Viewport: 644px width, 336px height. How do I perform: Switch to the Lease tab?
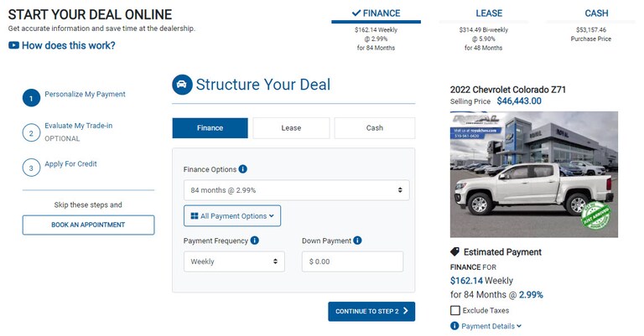(291, 128)
